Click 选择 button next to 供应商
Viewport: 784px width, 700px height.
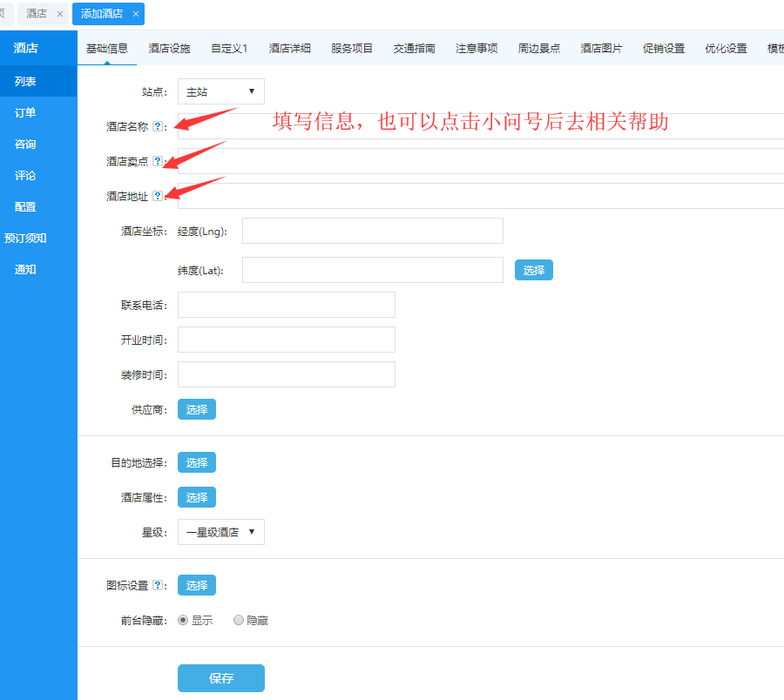197,409
